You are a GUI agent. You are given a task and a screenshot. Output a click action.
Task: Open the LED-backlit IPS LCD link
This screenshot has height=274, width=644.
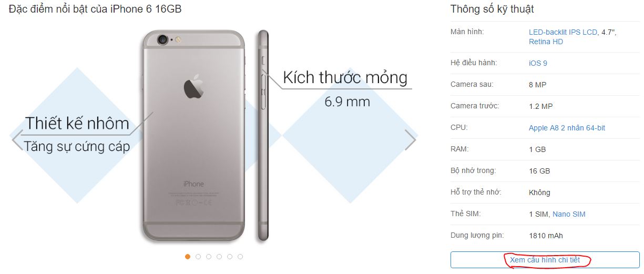click(x=563, y=32)
